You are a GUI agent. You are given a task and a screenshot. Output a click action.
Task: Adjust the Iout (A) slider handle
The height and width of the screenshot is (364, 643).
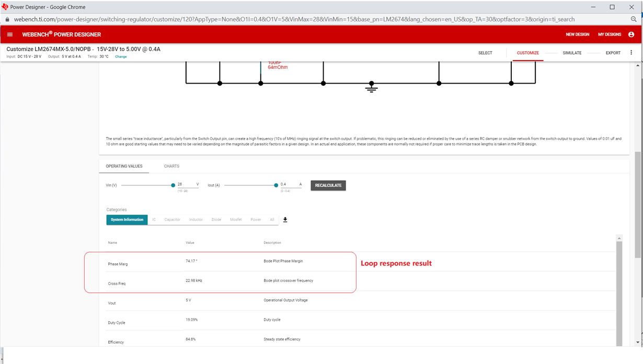point(276,185)
